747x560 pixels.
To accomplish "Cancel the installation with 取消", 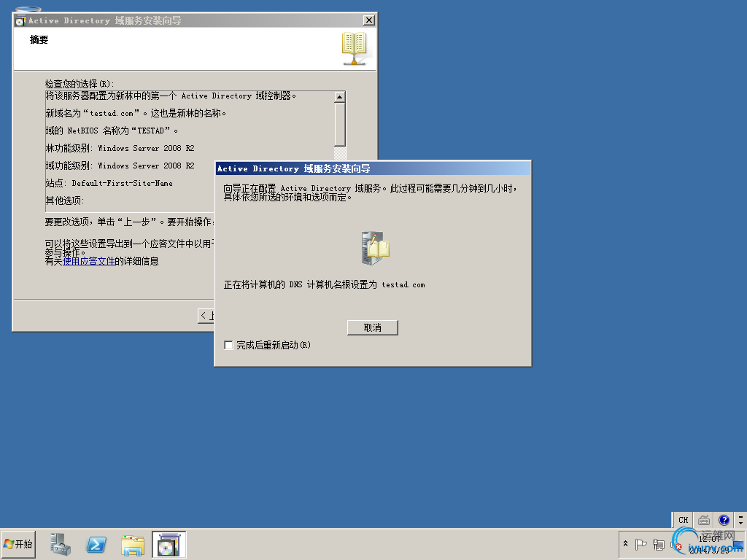I will 372,327.
